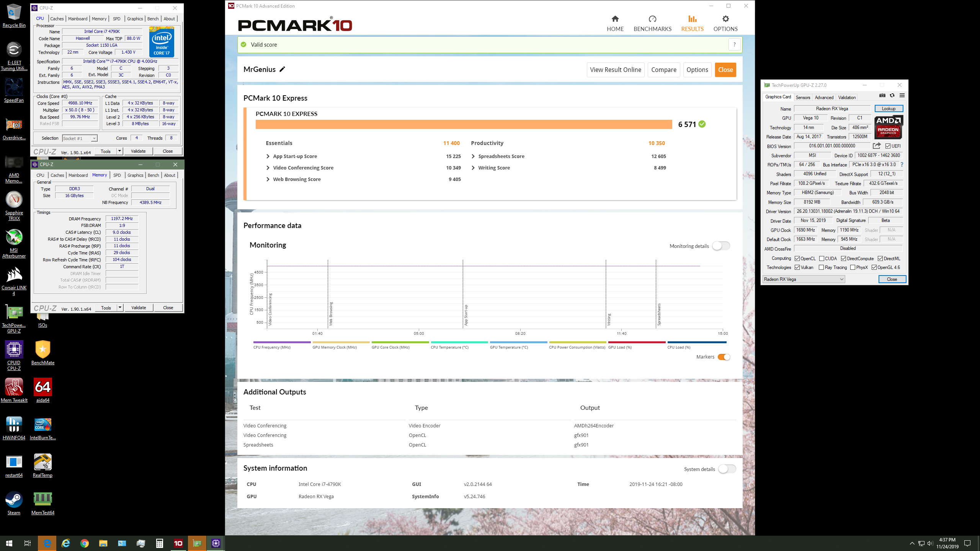
Task: Toggle the Ray Tracing checkbox in GPU-Z
Action: pyautogui.click(x=821, y=267)
